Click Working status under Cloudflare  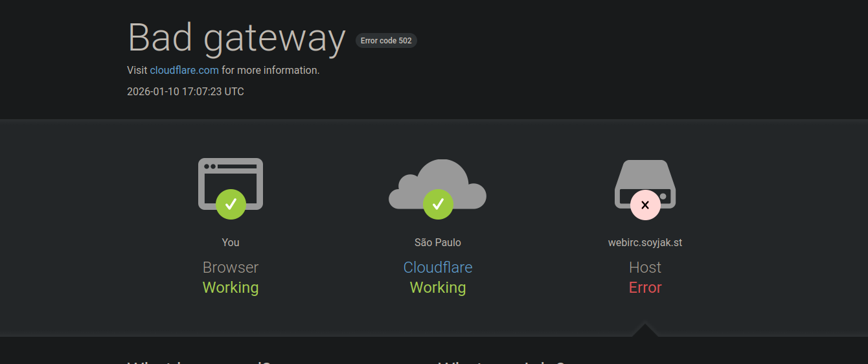click(438, 288)
